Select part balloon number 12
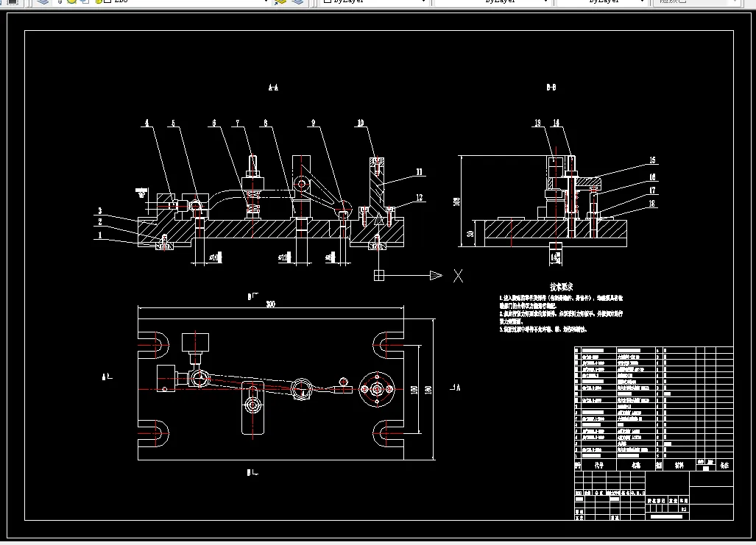The width and height of the screenshot is (756, 545). click(x=419, y=198)
